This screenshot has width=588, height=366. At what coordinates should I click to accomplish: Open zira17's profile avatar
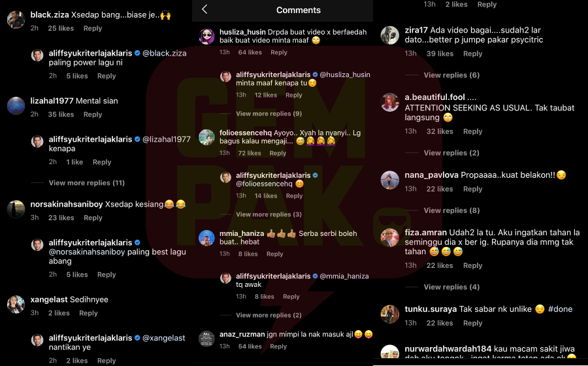click(x=389, y=35)
